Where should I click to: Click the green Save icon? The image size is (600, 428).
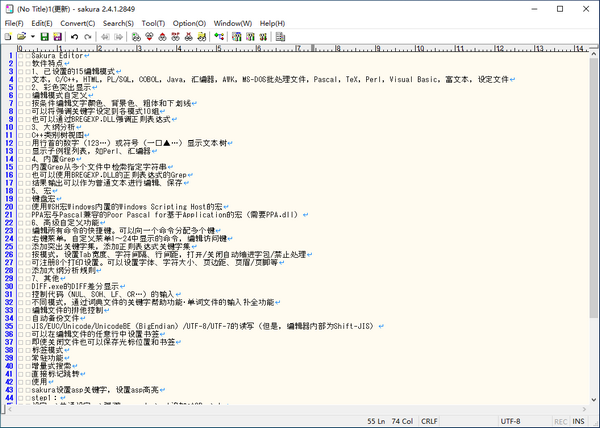point(42,37)
